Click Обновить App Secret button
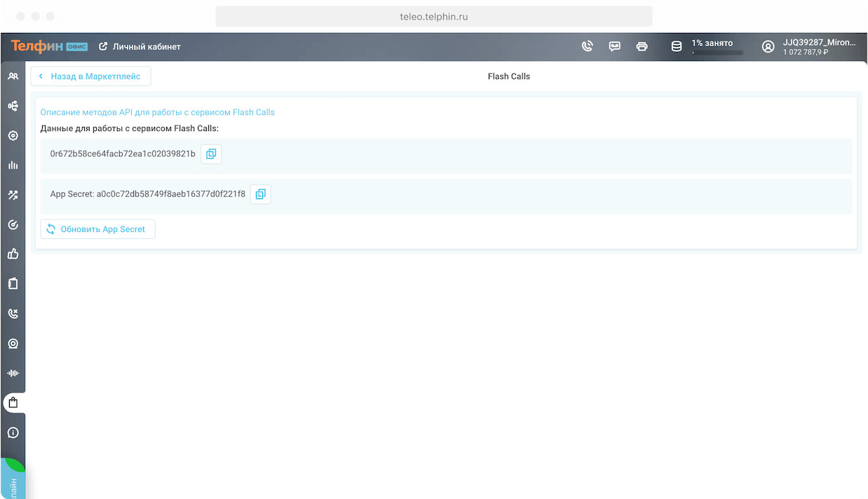Image resolution: width=868 pixels, height=499 pixels. pyautogui.click(x=97, y=229)
